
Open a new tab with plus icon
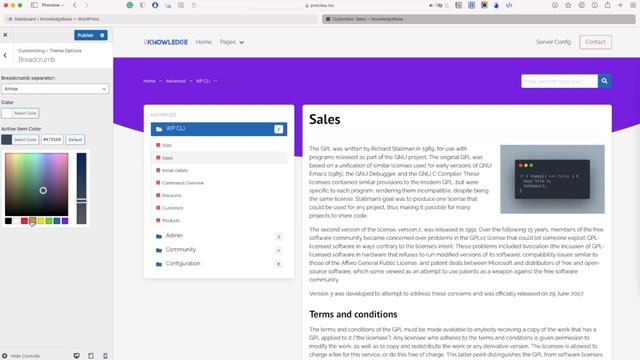(620, 5)
